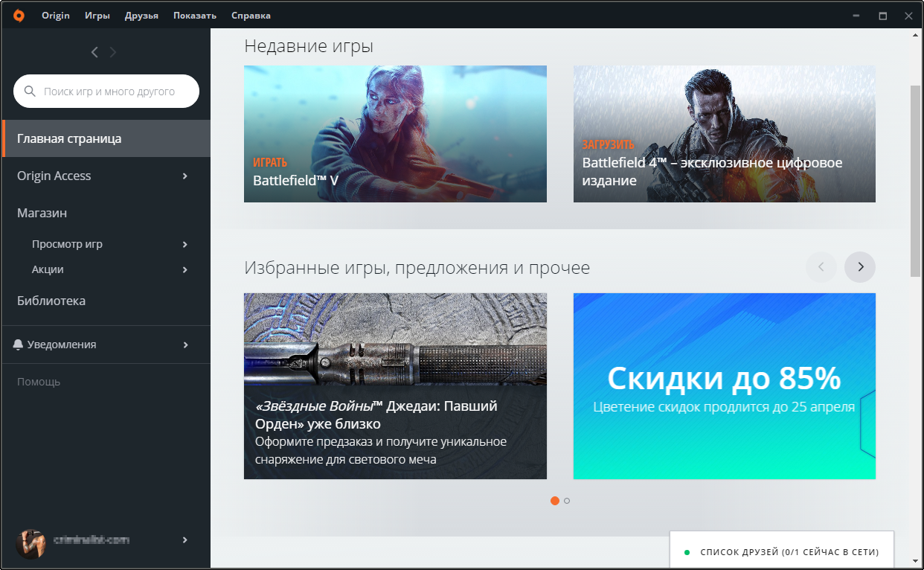Screen dimensions: 924x570
Task: Click the scrollbar up arrow
Action: 915,36
